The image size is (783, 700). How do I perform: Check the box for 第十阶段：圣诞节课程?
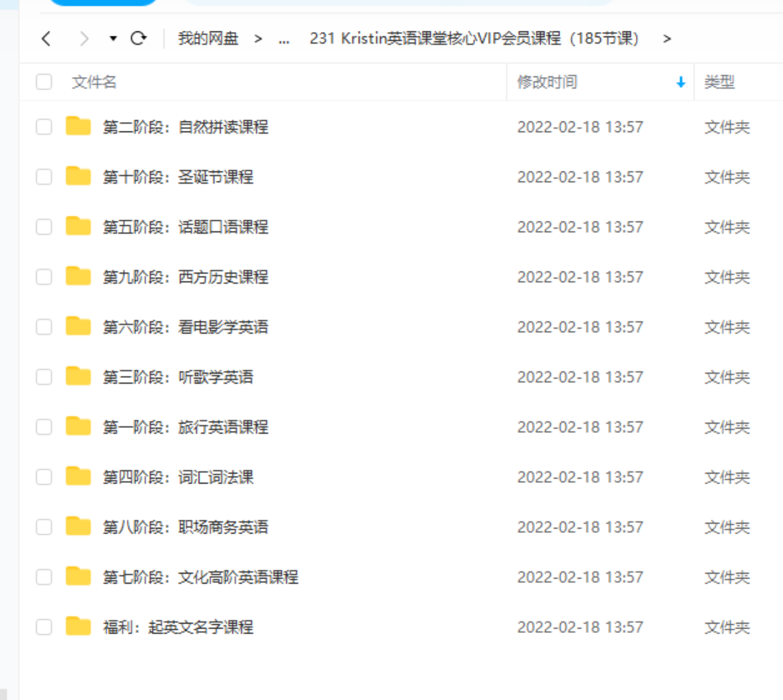point(44,176)
